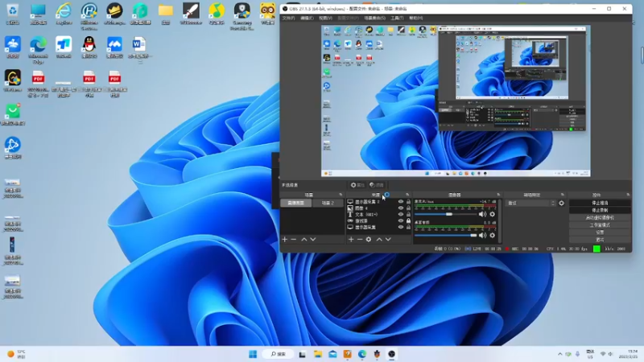Image resolution: width=644 pixels, height=362 pixels.
Task: Switch to the 场景 2 scene
Action: (328, 204)
